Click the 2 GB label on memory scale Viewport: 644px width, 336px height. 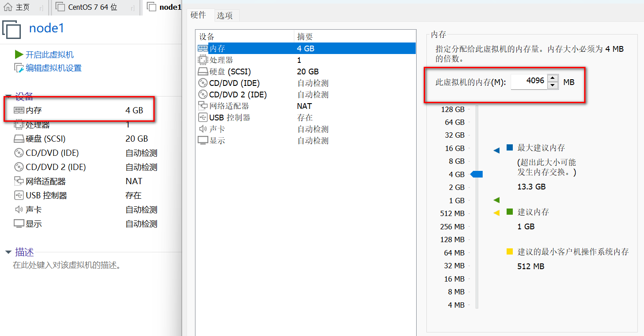tap(457, 187)
